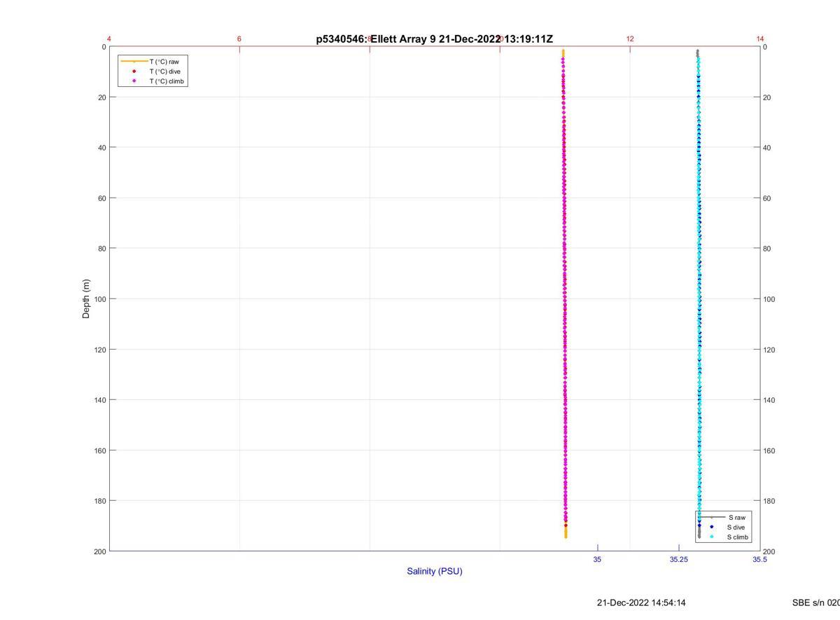Click the '140' label on right depth axis
This screenshot has height=620, width=840.
click(x=770, y=400)
